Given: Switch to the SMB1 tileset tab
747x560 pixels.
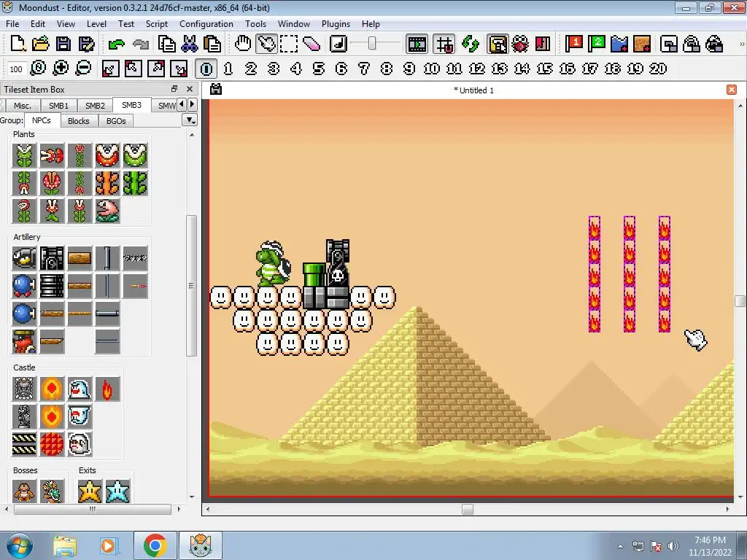Looking at the screenshot, I should pyautogui.click(x=58, y=105).
